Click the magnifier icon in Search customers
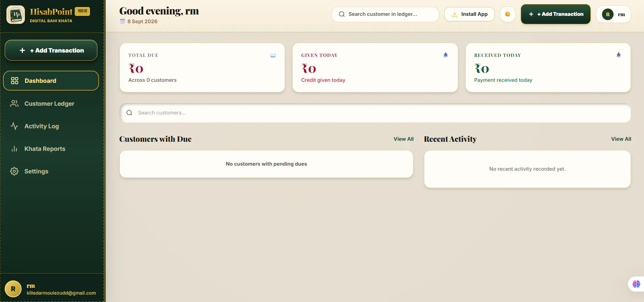This screenshot has width=644, height=302. point(129,113)
